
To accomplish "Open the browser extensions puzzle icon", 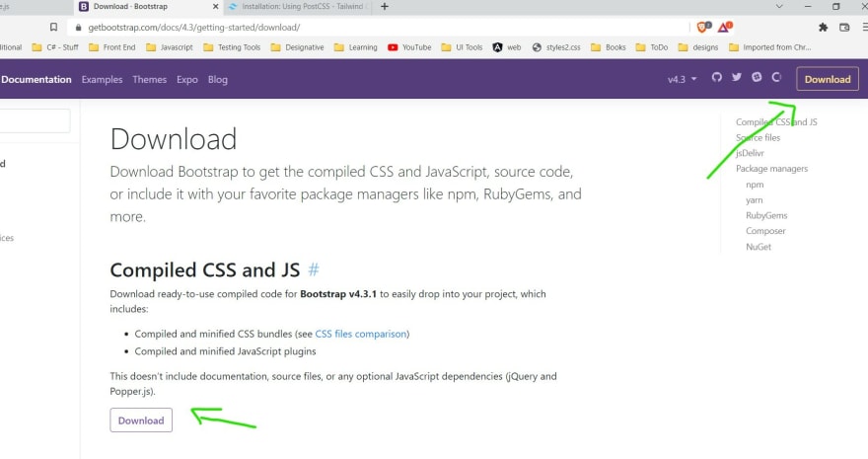I will 824,27.
